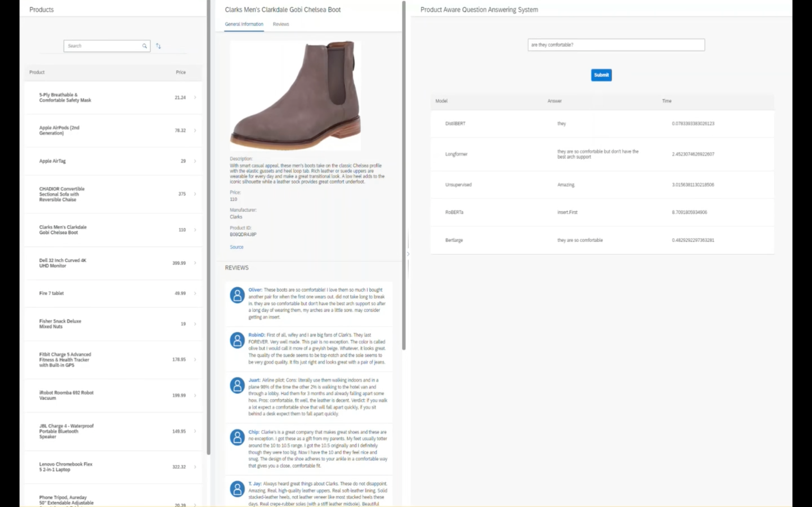Click Juart's avatar icon
812x507 pixels.
point(237,386)
